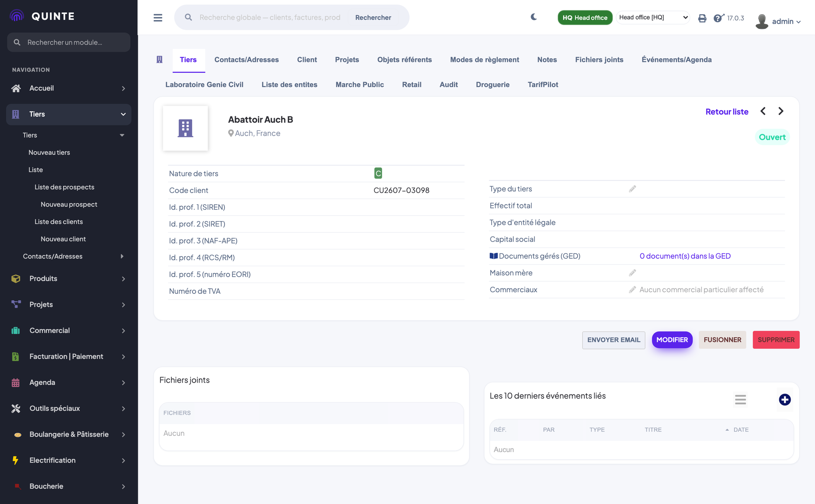Click the Produits box icon
Viewport: 815px width, 504px height.
coord(16,278)
